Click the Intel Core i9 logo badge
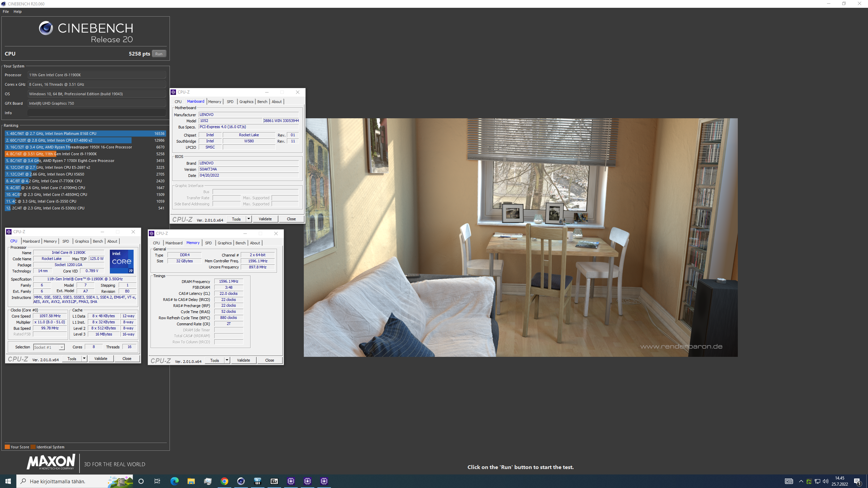Viewport: 868px width, 488px height. (x=122, y=262)
